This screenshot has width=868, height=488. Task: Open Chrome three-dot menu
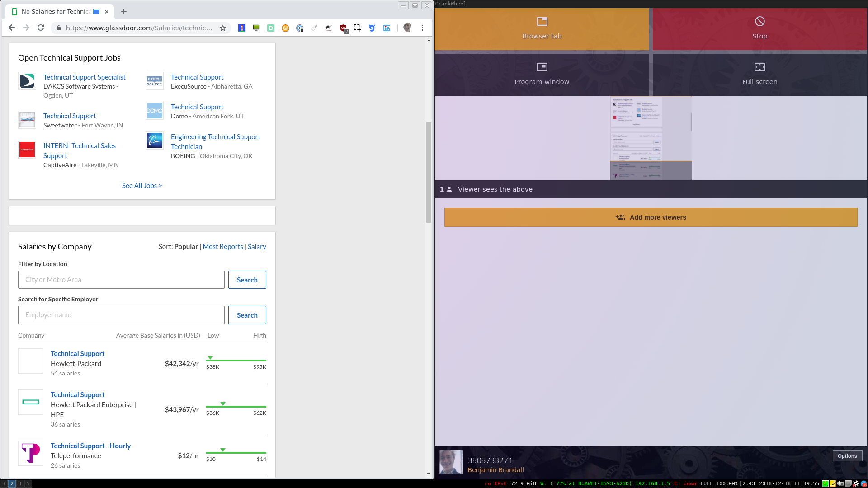pos(422,28)
